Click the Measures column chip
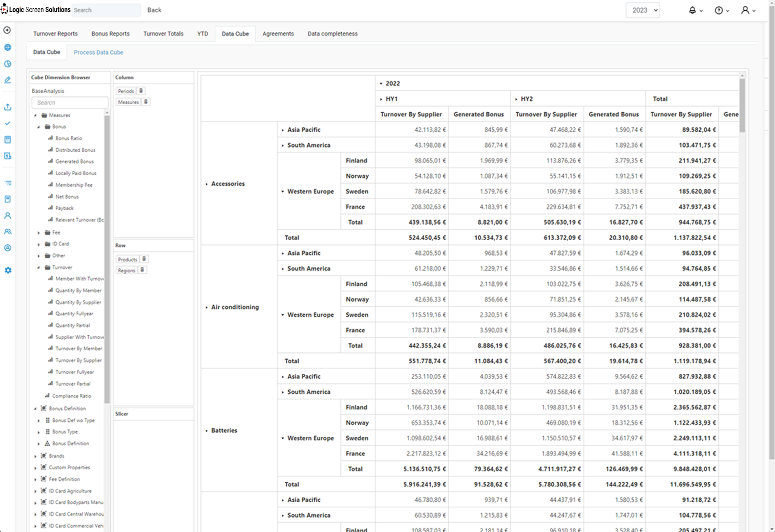Viewport: 775px width, 532px height. click(128, 102)
